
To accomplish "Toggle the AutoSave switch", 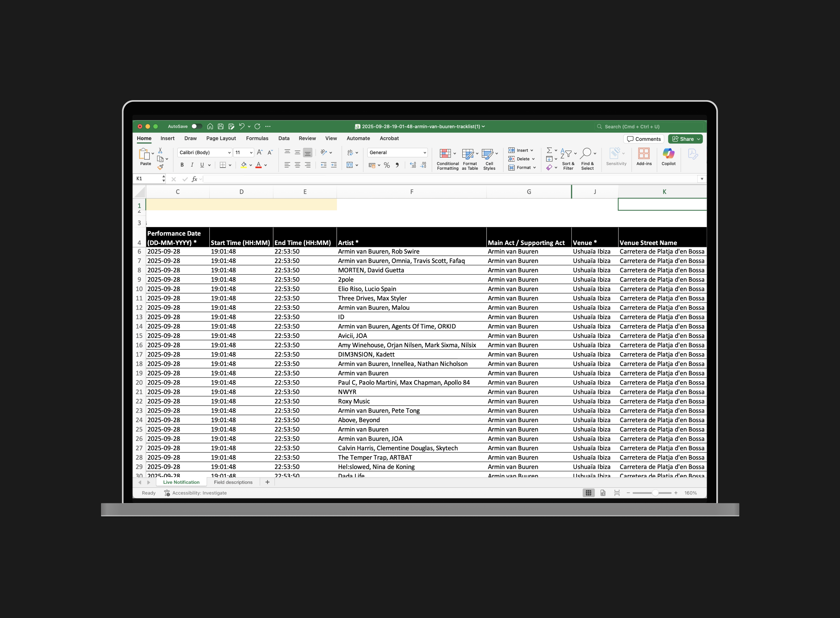I will click(x=197, y=127).
